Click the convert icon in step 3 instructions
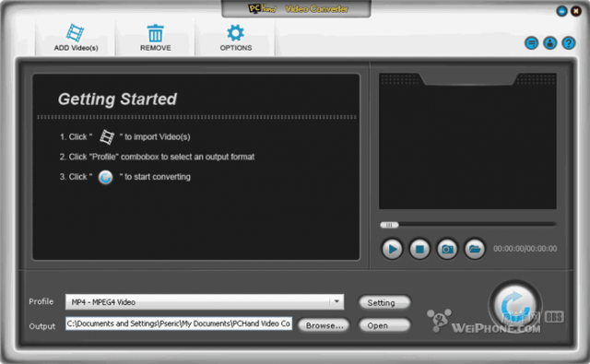 point(105,177)
